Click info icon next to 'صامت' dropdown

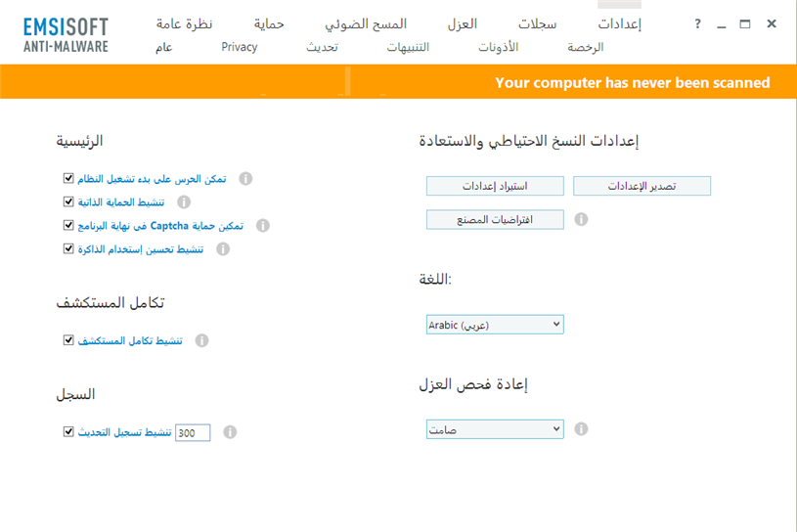click(581, 429)
